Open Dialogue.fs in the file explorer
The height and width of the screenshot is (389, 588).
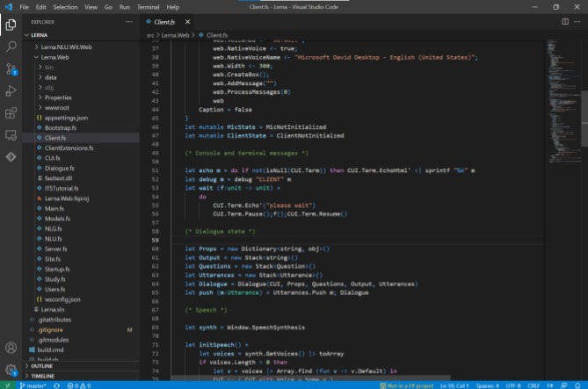pos(59,167)
